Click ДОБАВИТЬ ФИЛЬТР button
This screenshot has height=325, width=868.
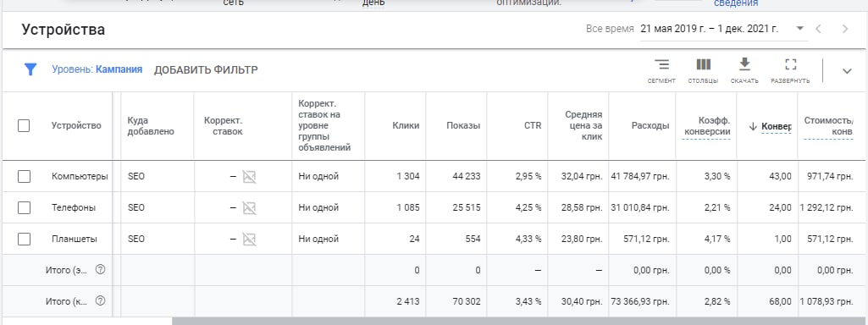click(206, 69)
